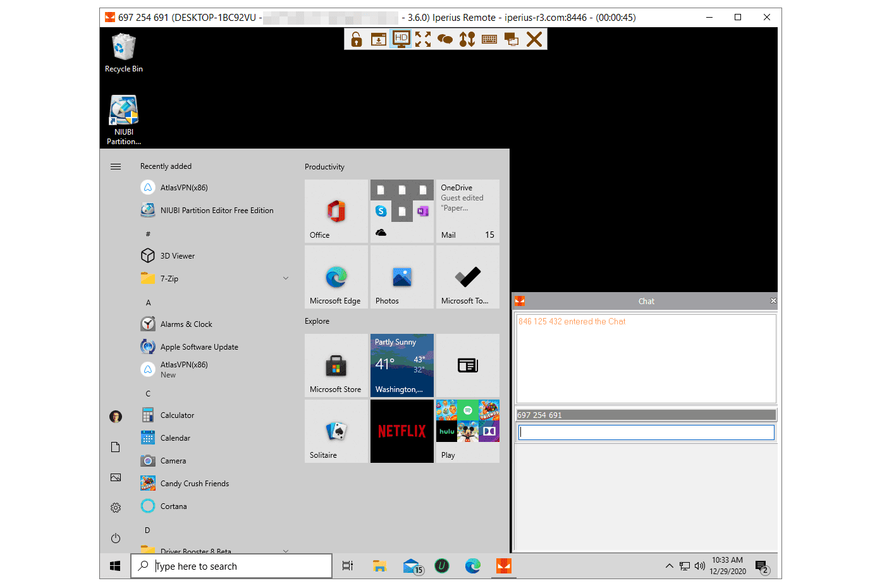The height and width of the screenshot is (588, 882).
Task: Click the chat message input field
Action: point(646,432)
